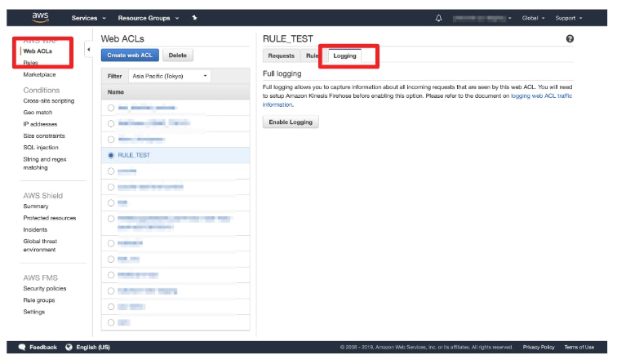Click the Feedback speech bubble icon

pos(22,347)
